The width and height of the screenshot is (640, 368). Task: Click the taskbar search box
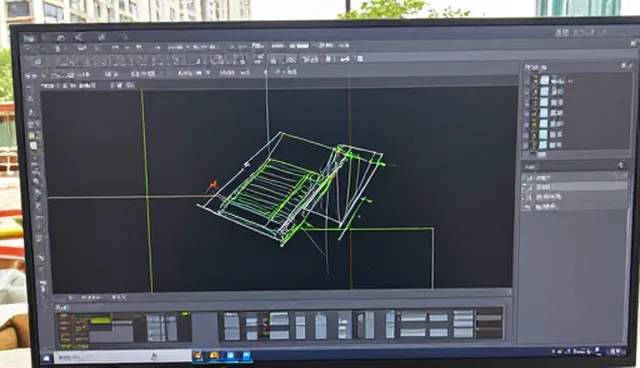point(122,357)
